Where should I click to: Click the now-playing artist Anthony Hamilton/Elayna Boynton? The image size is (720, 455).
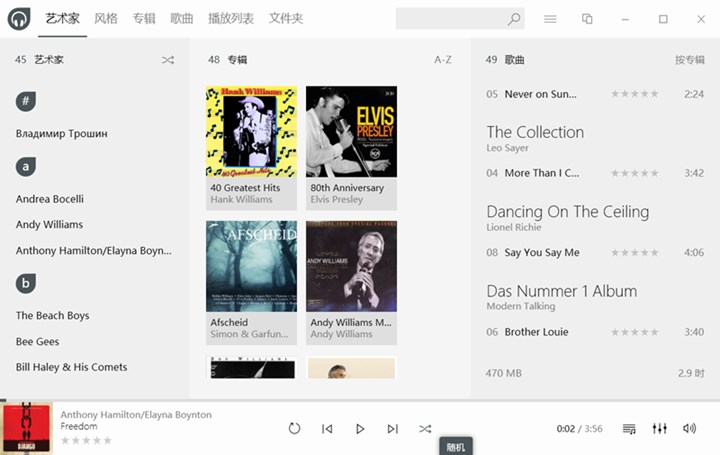coord(136,415)
